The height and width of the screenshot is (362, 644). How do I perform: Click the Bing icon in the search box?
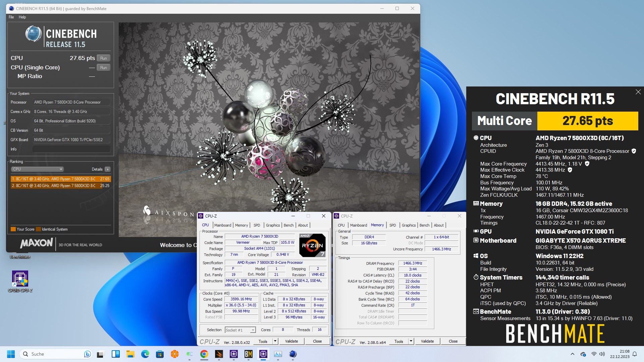click(x=87, y=354)
